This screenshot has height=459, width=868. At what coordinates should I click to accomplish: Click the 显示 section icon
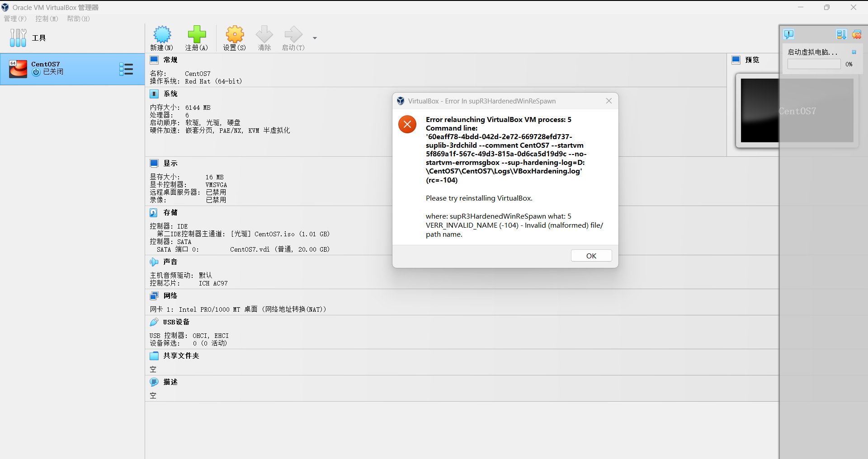pos(154,164)
